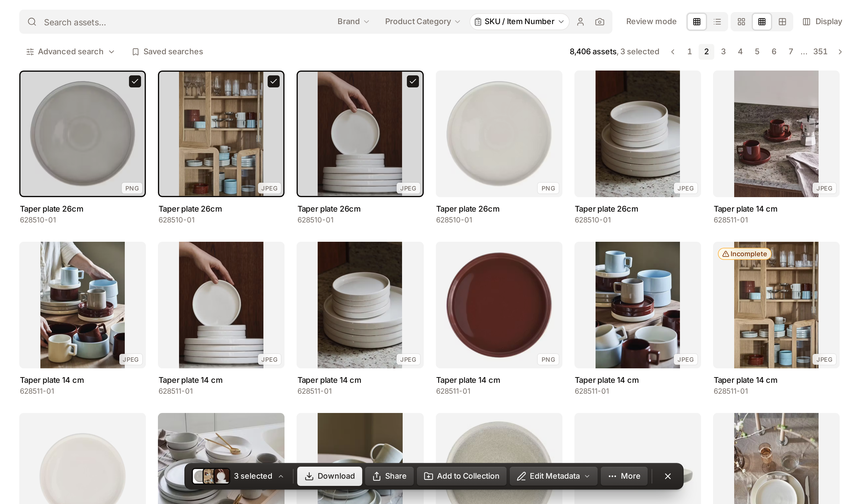868x504 pixels.
Task: Open SKU / Item Number dropdown
Action: [x=519, y=22]
